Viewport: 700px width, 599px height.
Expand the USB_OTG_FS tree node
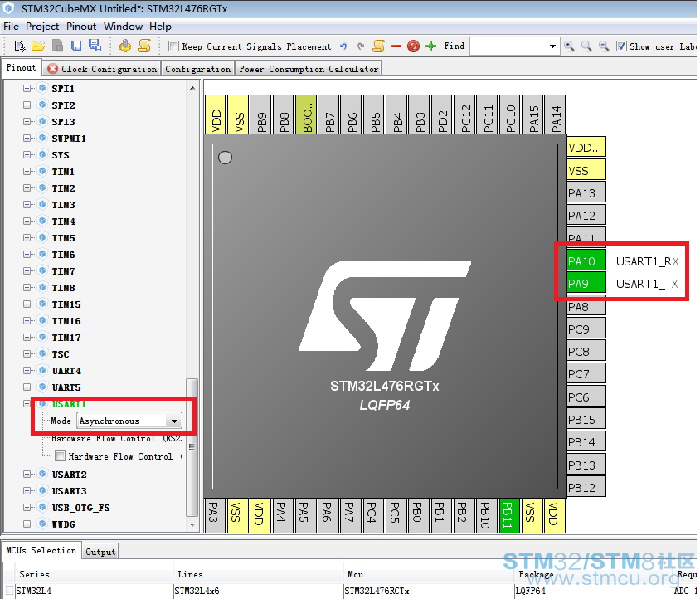(x=27, y=508)
